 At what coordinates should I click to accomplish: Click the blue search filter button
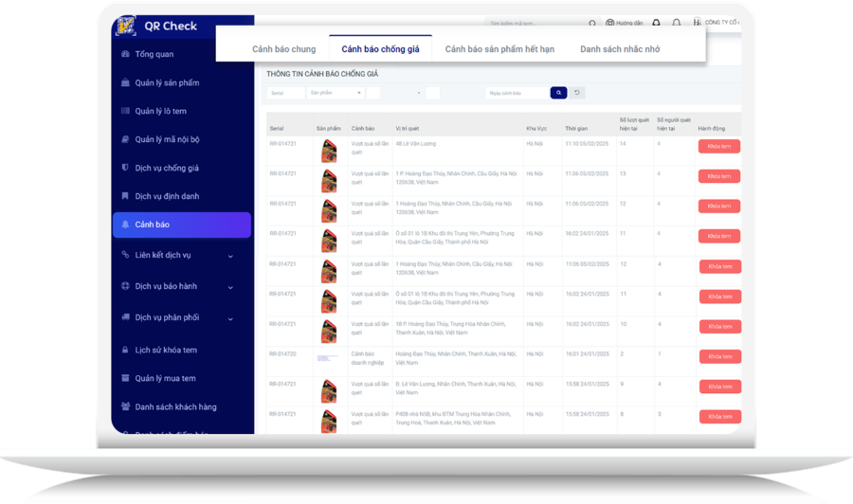pyautogui.click(x=558, y=93)
